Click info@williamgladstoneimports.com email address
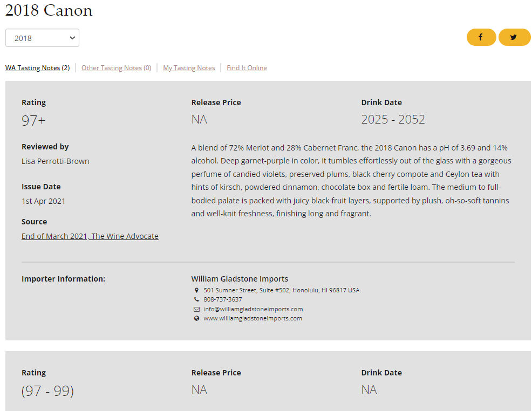This screenshot has height=411, width=532. [x=253, y=309]
